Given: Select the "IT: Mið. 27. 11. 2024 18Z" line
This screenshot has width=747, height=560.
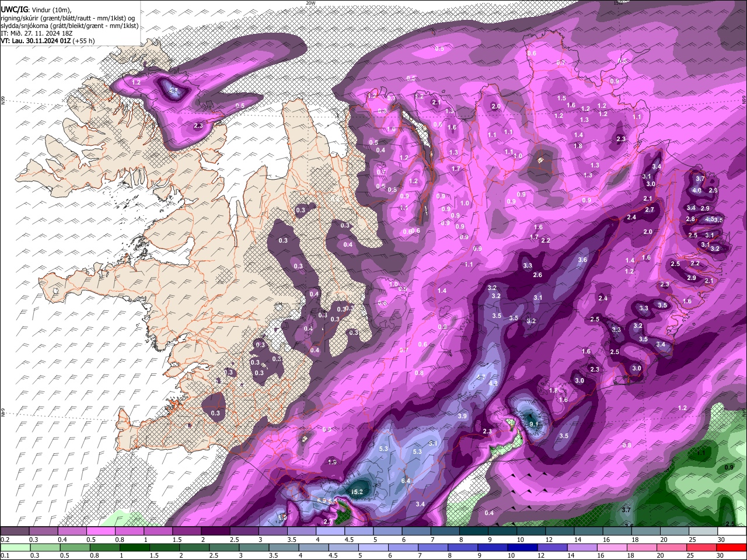Looking at the screenshot, I should point(36,33).
